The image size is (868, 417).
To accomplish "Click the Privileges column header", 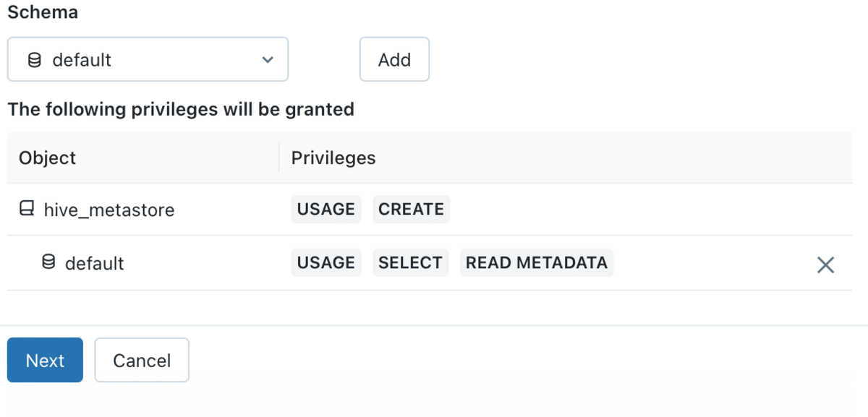I will pyautogui.click(x=333, y=158).
